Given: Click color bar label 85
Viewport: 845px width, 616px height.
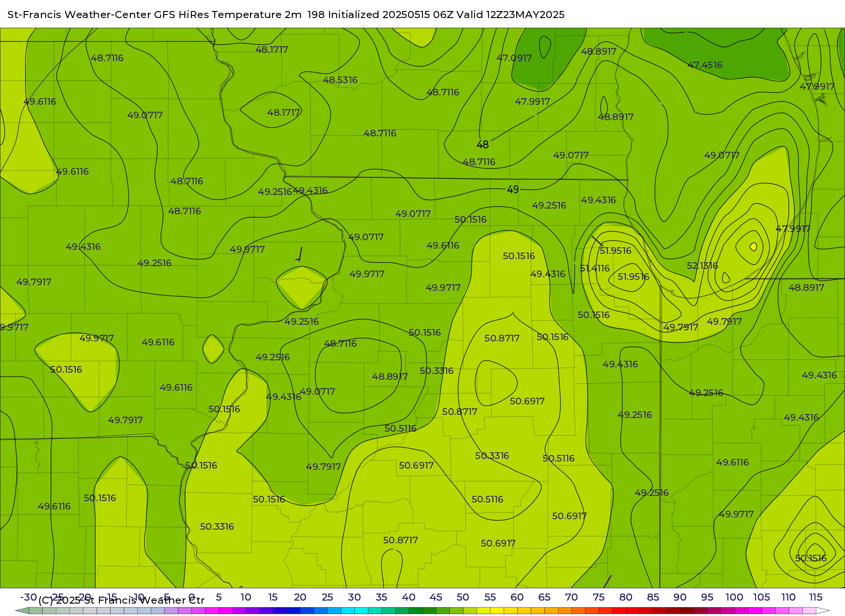Looking at the screenshot, I should [x=653, y=598].
